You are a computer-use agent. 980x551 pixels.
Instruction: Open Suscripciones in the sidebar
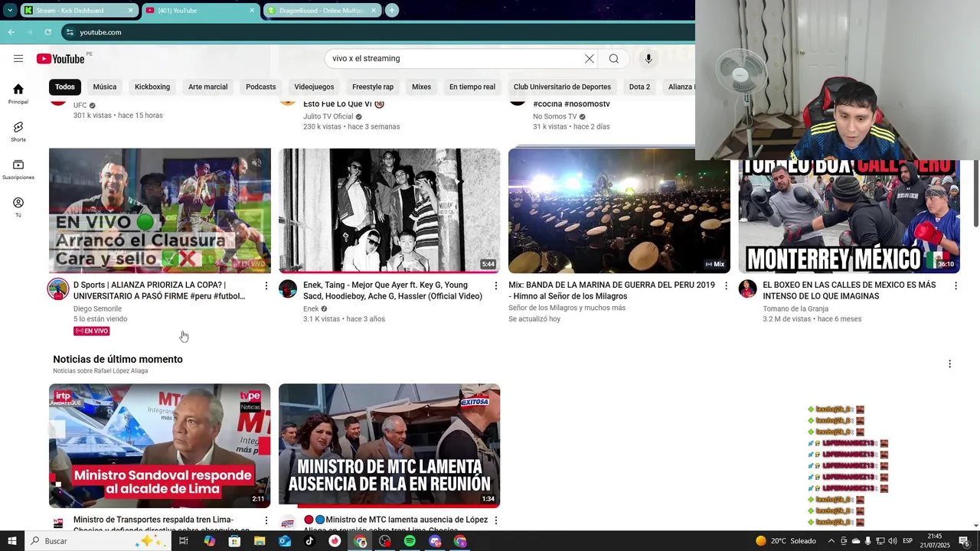click(18, 170)
